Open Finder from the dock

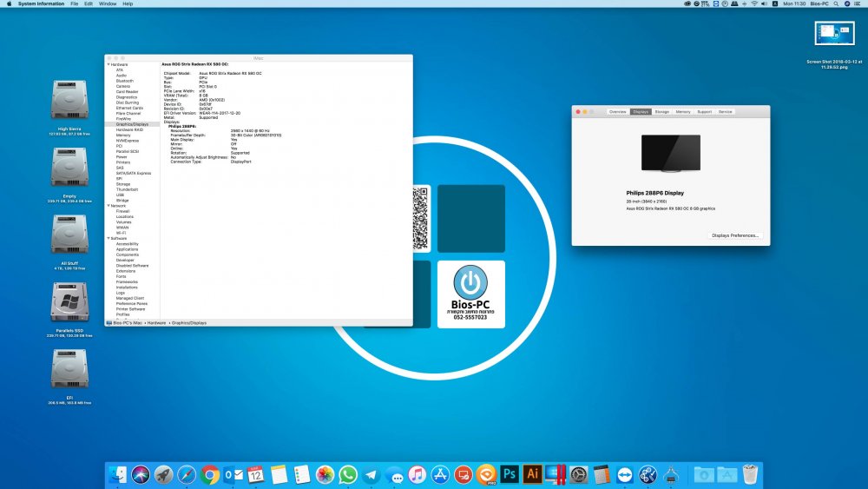coord(117,474)
